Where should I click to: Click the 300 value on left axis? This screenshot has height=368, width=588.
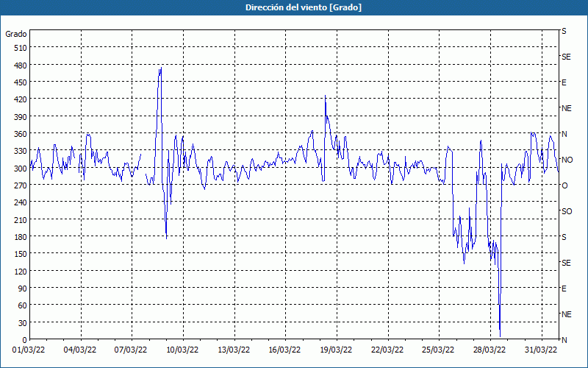coord(21,169)
